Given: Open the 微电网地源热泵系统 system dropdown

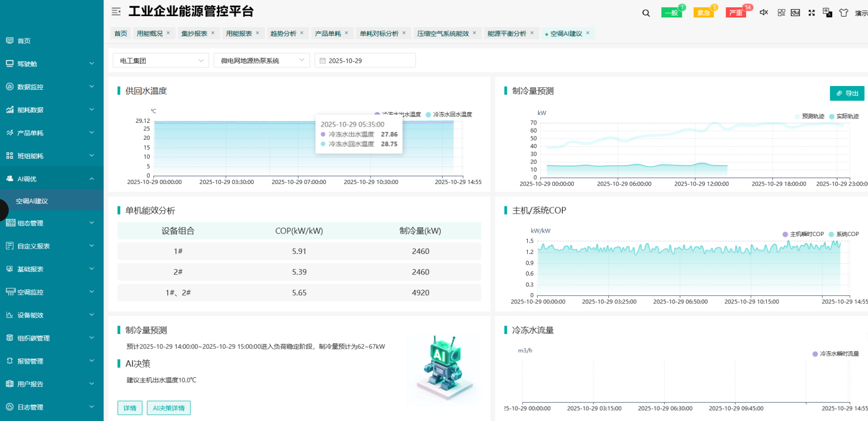Looking at the screenshot, I should pyautogui.click(x=261, y=61).
